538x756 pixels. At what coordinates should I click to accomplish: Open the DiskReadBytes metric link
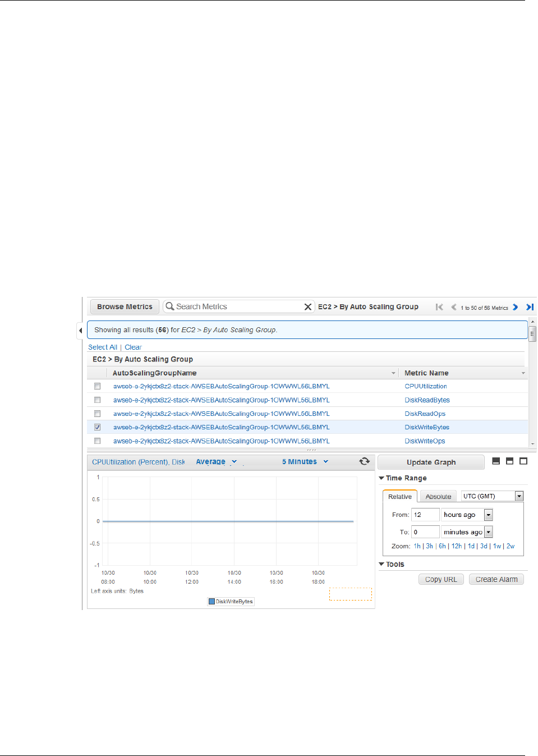click(427, 400)
